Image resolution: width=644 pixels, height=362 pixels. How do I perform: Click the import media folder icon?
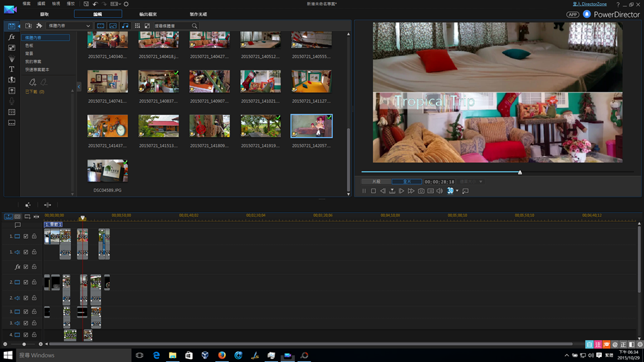pyautogui.click(x=28, y=26)
